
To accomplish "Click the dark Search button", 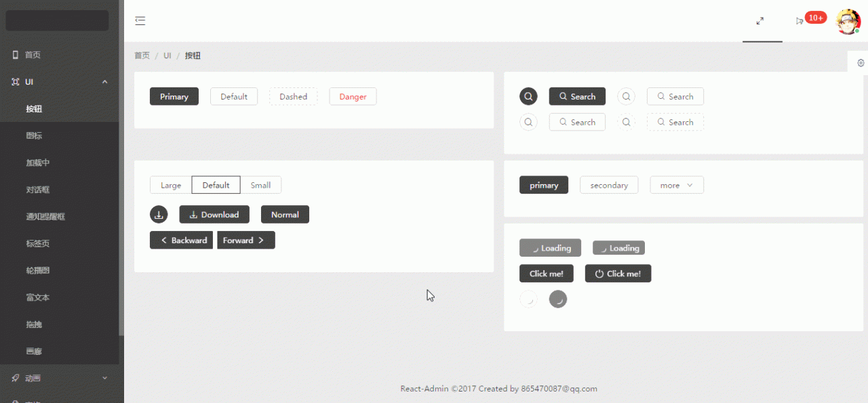I will [577, 96].
